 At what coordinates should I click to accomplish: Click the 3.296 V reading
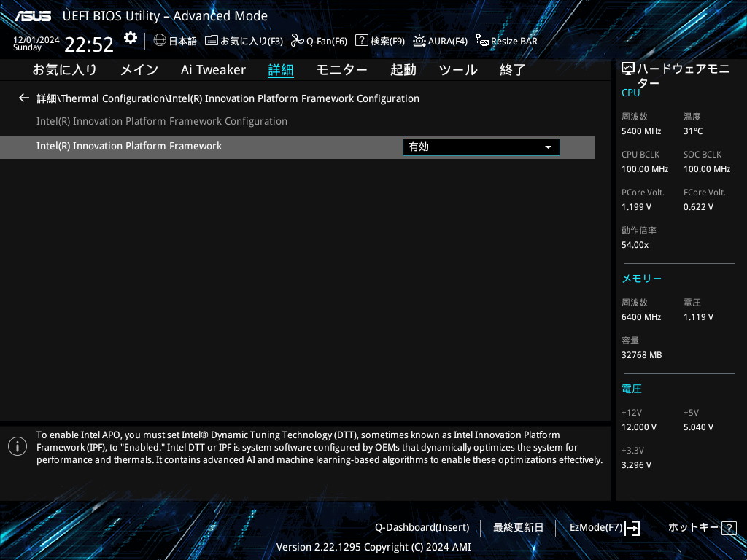(x=636, y=464)
